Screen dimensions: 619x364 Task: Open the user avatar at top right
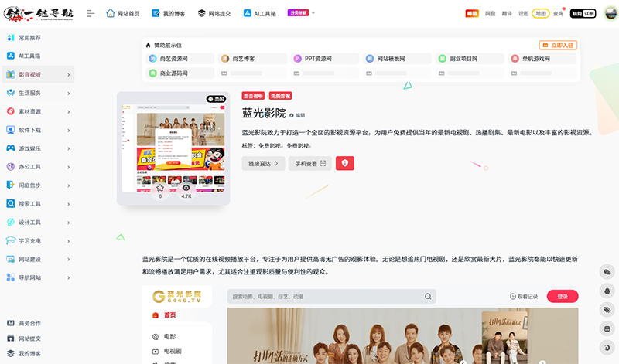point(610,13)
